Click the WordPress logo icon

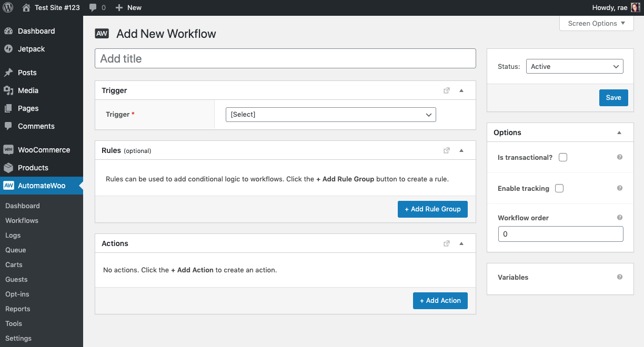click(x=8, y=7)
